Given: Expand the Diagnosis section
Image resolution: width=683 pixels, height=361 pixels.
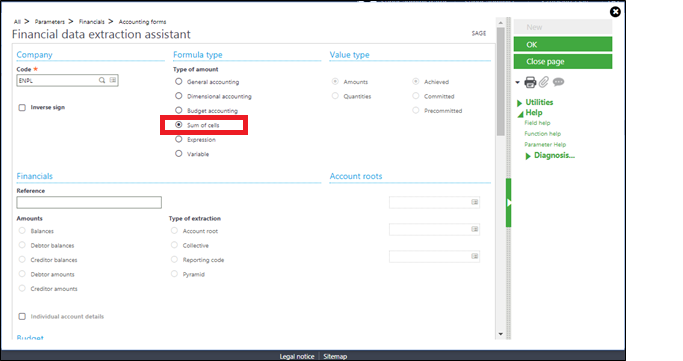Looking at the screenshot, I should pyautogui.click(x=528, y=156).
